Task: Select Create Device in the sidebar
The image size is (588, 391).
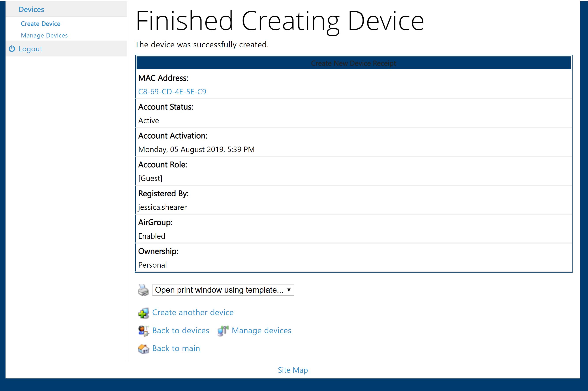Action: pos(40,24)
